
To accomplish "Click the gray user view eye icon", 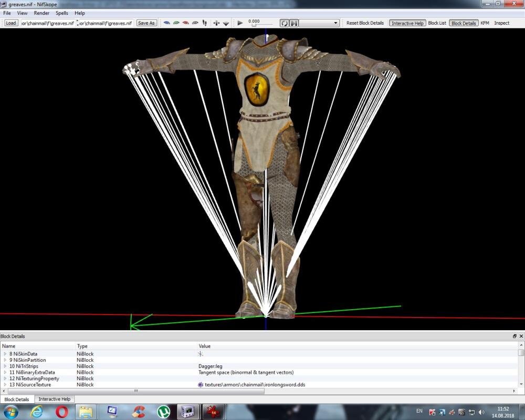I will (x=195, y=23).
